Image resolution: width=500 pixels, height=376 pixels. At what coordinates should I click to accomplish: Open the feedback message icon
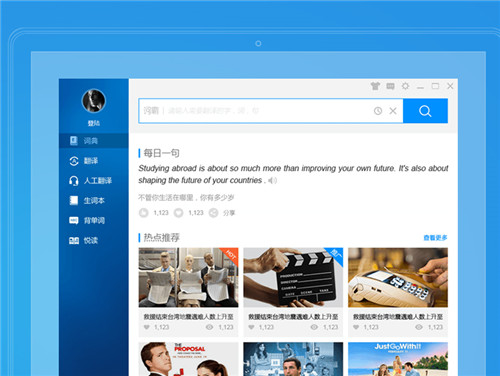click(x=390, y=86)
